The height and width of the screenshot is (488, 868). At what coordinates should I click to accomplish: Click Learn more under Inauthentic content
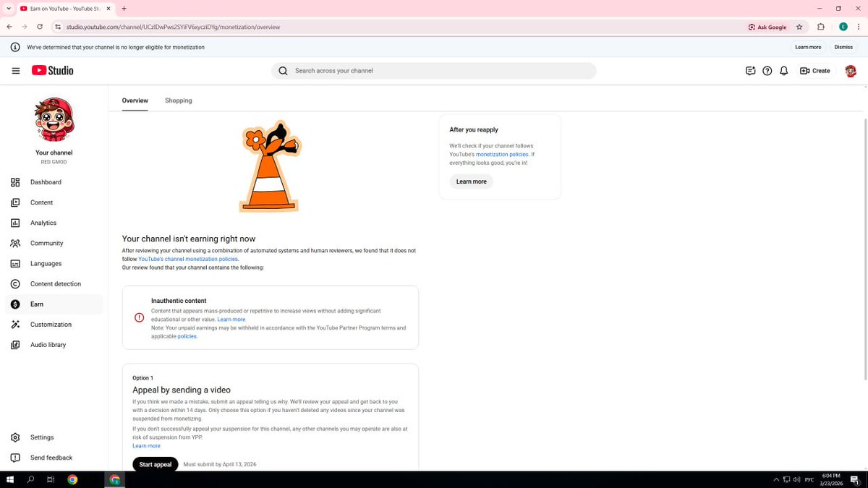pyautogui.click(x=231, y=319)
